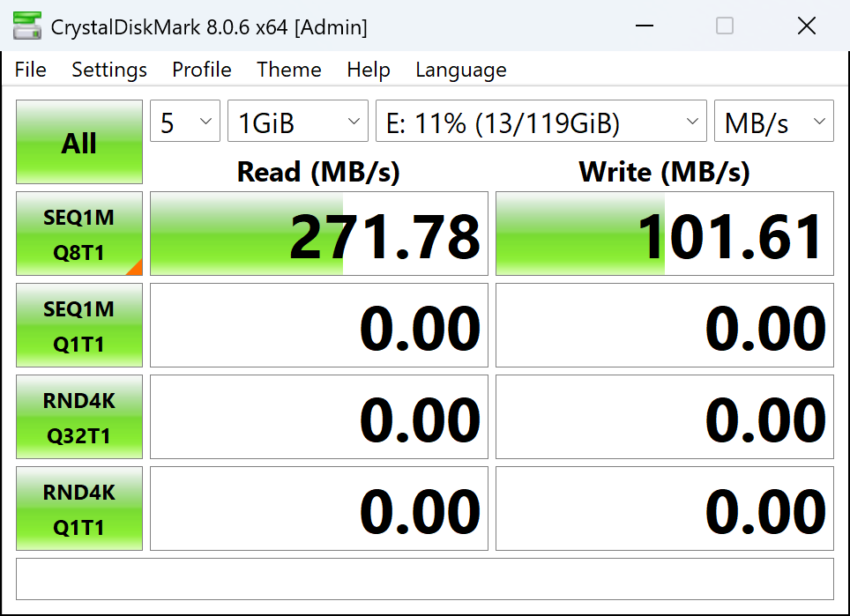This screenshot has height=616, width=850.
Task: Change the MB/s unit dropdown
Action: pos(773,121)
